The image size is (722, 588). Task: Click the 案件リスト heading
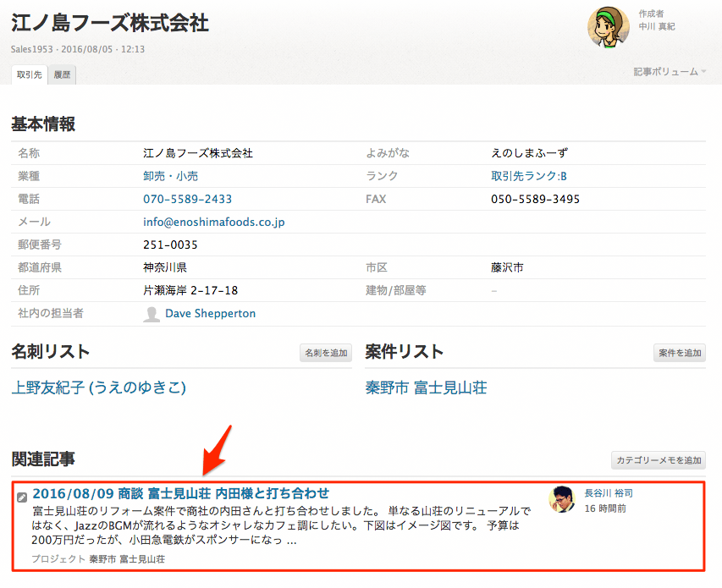point(404,352)
